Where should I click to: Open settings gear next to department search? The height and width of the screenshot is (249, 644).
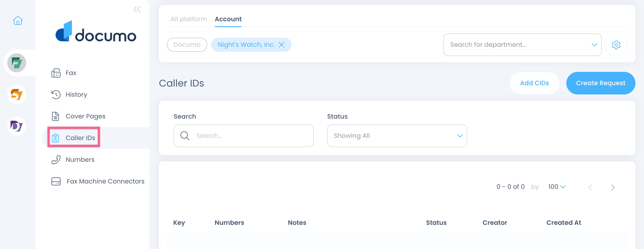[616, 45]
